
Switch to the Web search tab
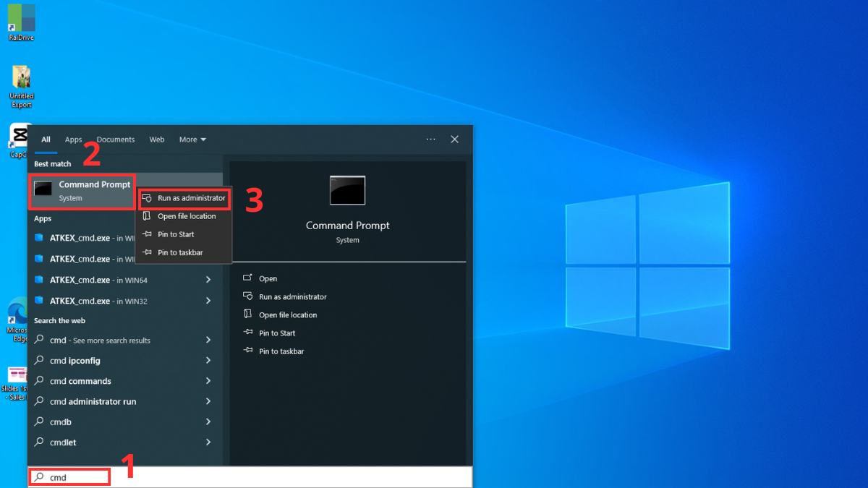[157, 140]
